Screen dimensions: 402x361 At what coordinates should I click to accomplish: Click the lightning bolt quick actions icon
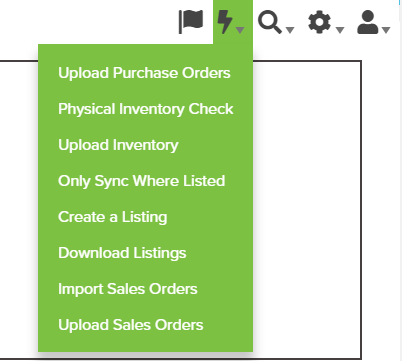click(225, 22)
